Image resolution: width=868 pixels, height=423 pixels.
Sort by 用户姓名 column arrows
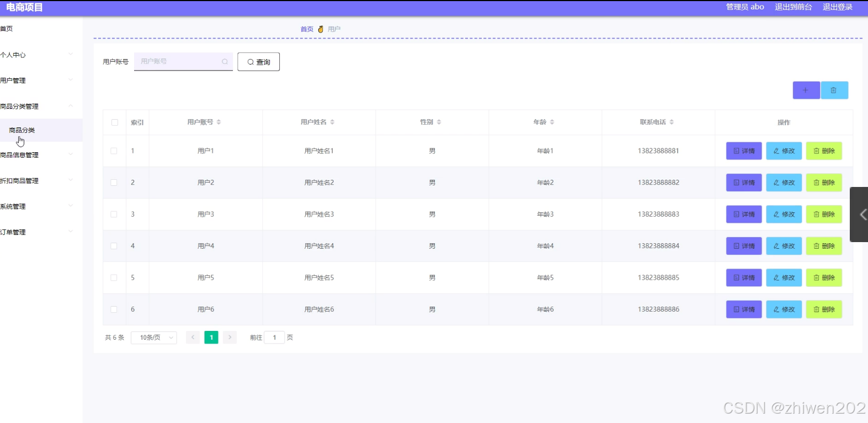[332, 122]
